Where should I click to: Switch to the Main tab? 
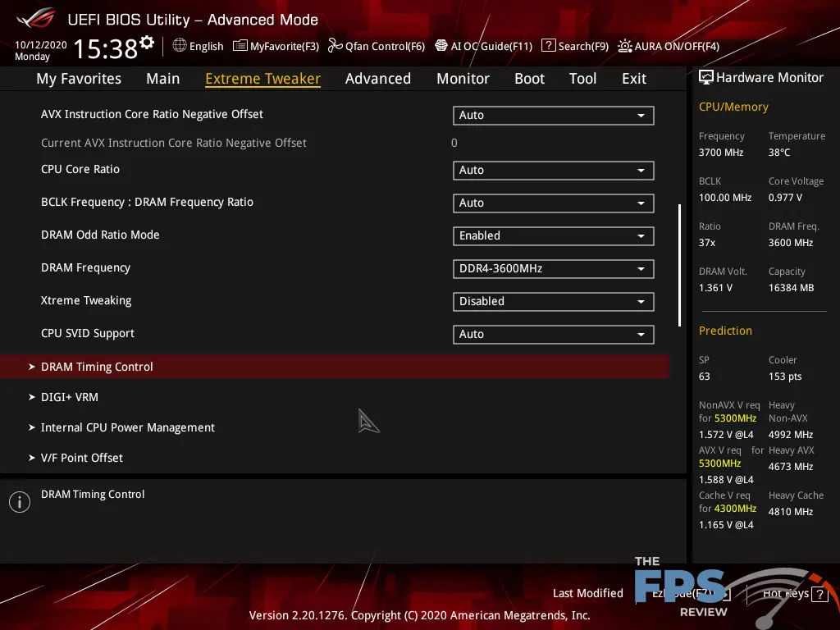click(x=163, y=79)
